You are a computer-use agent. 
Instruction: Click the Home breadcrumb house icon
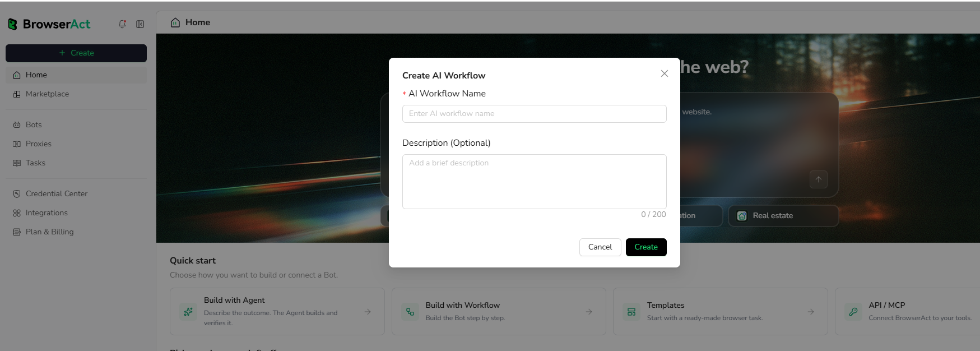175,22
